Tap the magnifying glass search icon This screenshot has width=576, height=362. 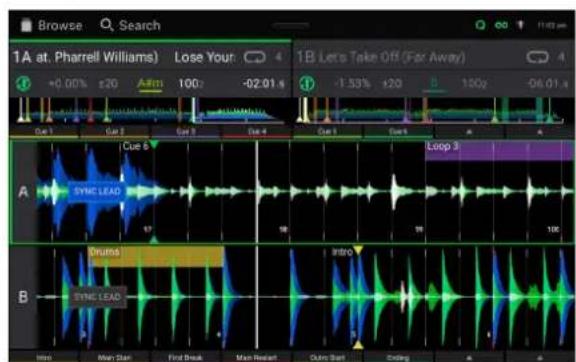(107, 25)
